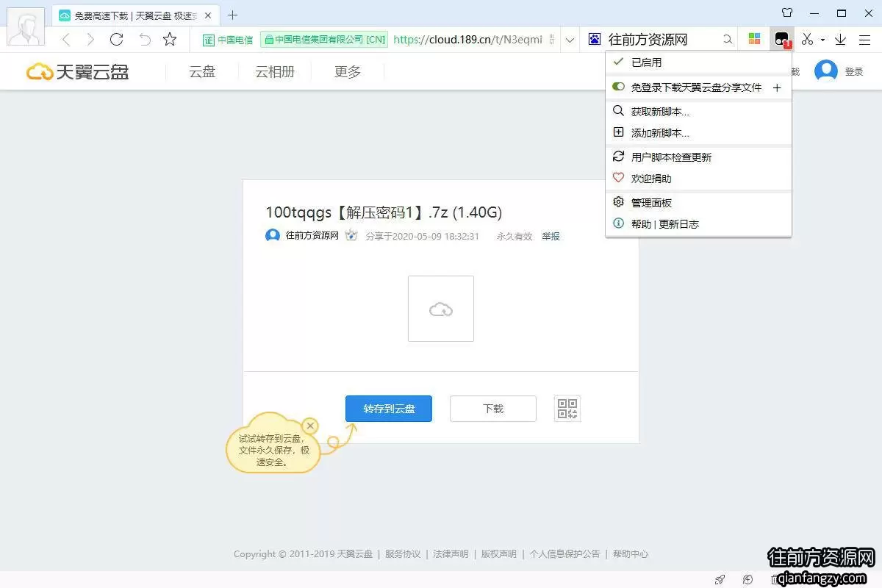
Task: Close the yellow cloud tip bubble
Action: [310, 426]
